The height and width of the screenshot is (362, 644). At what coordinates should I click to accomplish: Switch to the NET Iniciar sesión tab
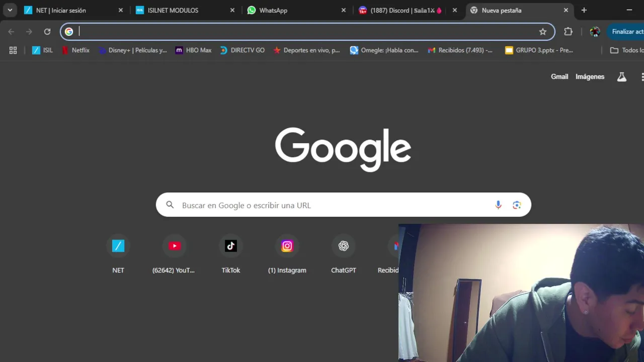73,10
